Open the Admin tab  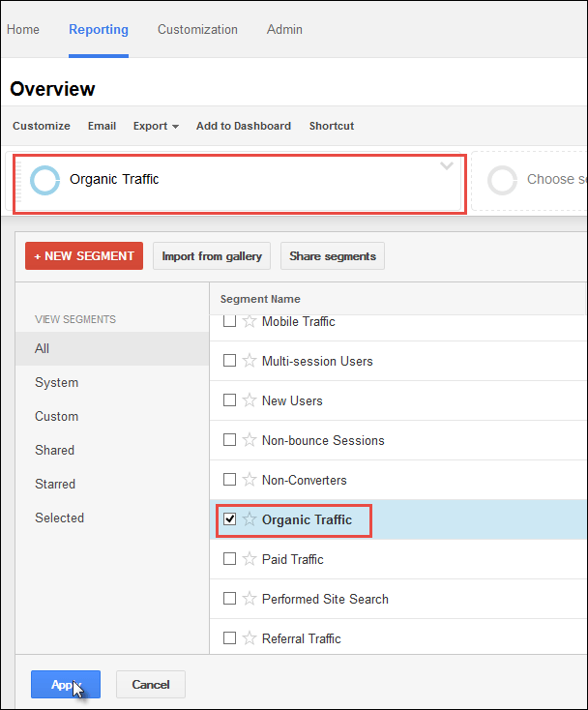(284, 29)
